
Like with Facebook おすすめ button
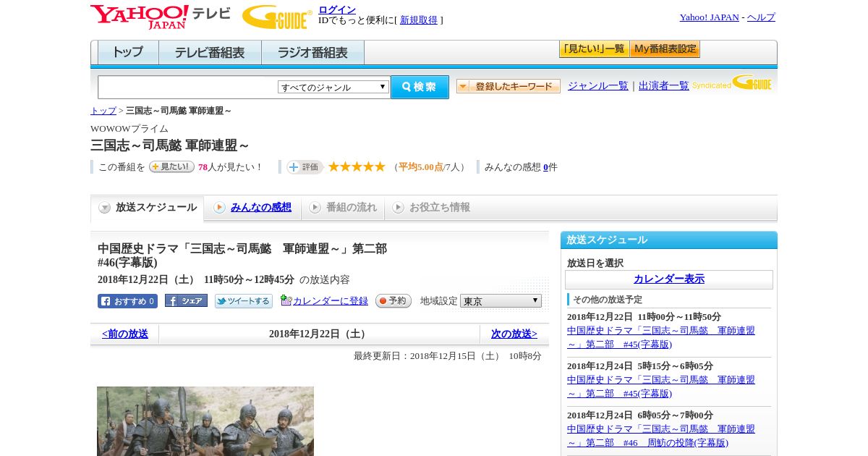point(127,301)
